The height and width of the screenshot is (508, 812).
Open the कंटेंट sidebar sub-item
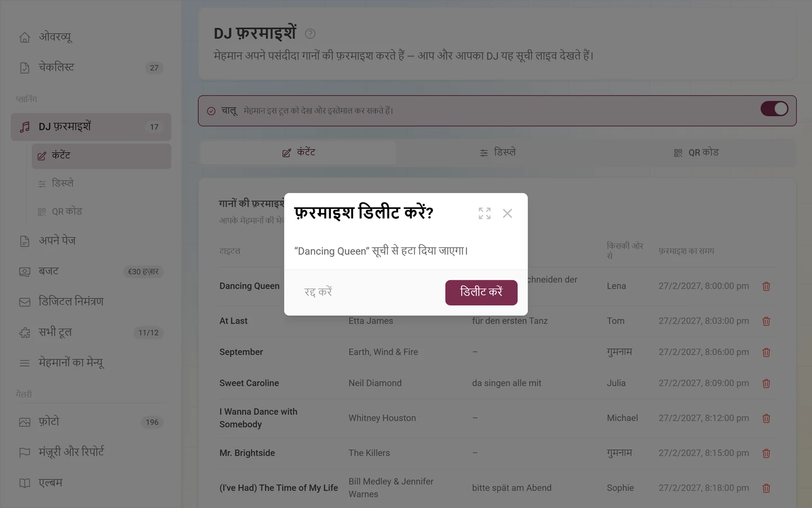pos(101,156)
